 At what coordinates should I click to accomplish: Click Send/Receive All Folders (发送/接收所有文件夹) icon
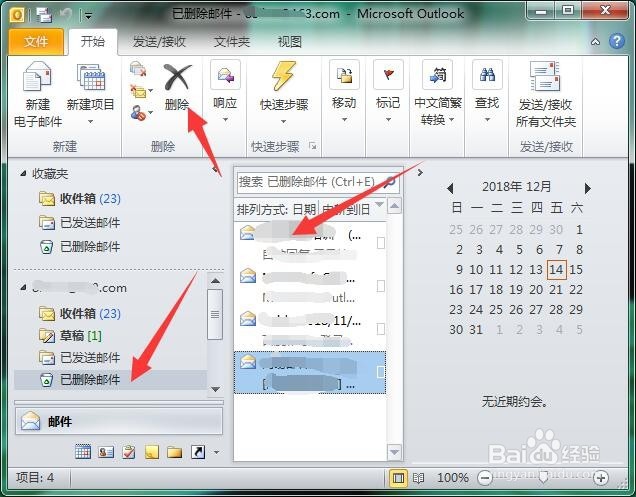(546, 76)
